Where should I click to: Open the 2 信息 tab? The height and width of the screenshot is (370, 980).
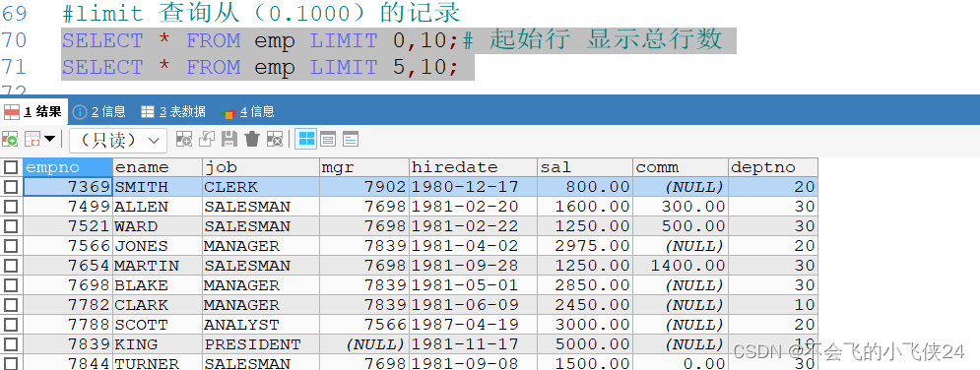point(99,112)
